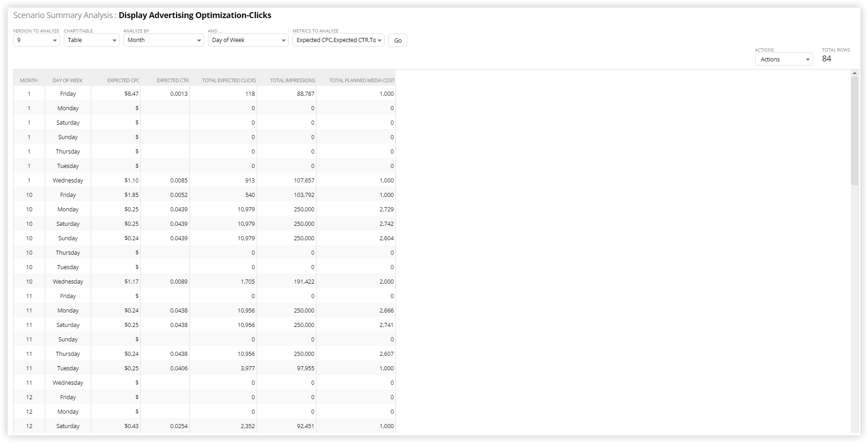Click the 103,792 impressions cell
The width and height of the screenshot is (868, 443).
[287, 195]
